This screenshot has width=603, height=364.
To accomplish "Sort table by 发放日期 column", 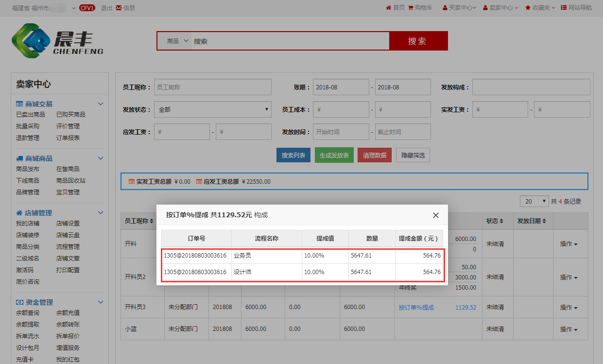I will 532,221.
